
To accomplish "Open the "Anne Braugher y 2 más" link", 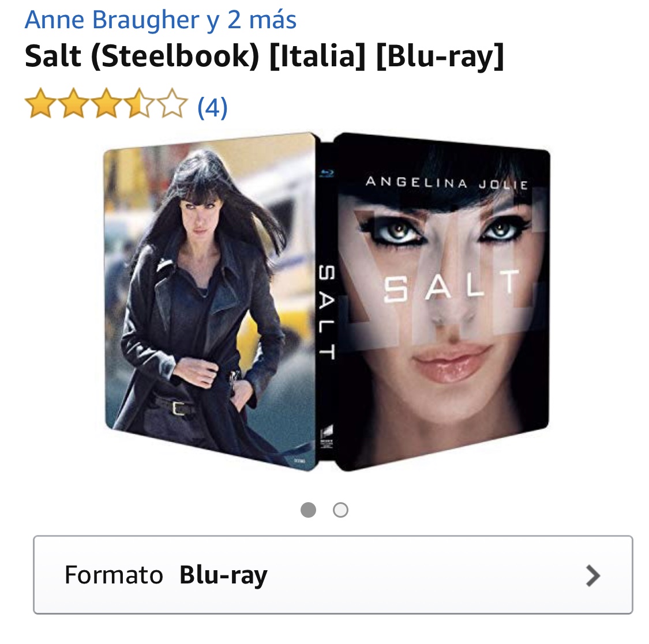I will 160,20.
